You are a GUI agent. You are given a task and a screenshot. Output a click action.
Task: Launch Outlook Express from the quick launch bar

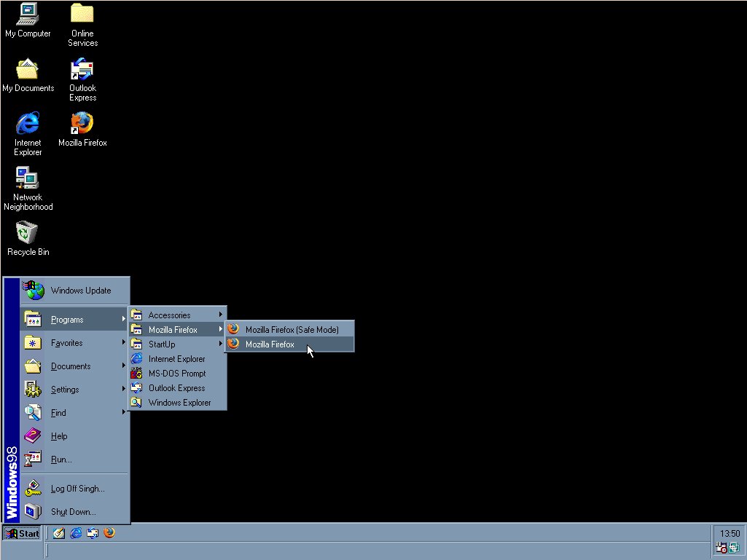point(93,533)
